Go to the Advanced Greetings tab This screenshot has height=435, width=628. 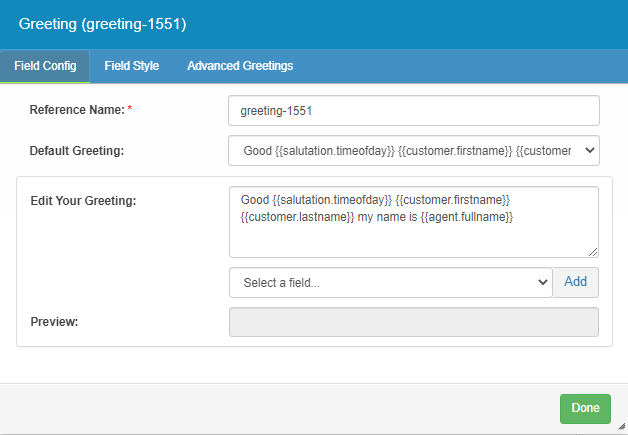click(x=240, y=66)
